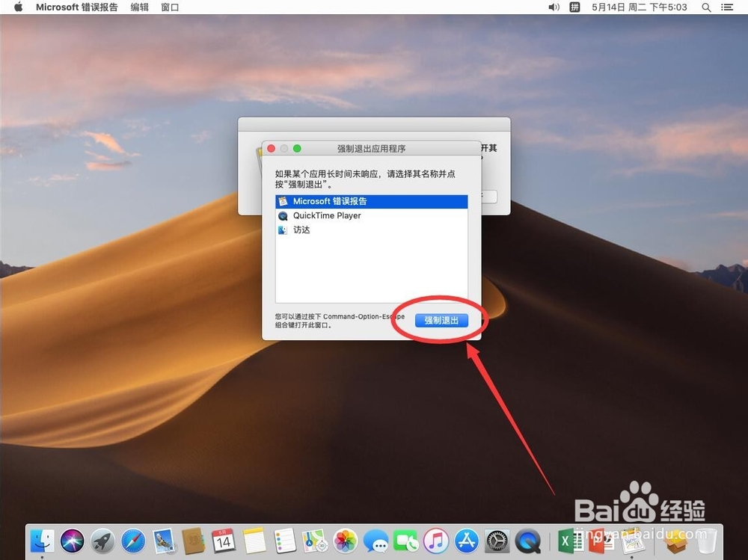Open System Preferences gear in Dock
The height and width of the screenshot is (560, 748).
coord(497,541)
